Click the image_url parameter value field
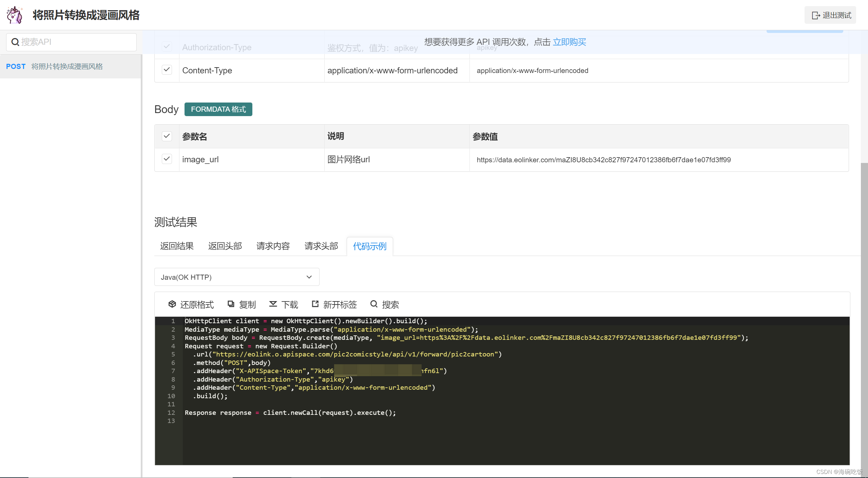This screenshot has height=478, width=868. (659, 160)
